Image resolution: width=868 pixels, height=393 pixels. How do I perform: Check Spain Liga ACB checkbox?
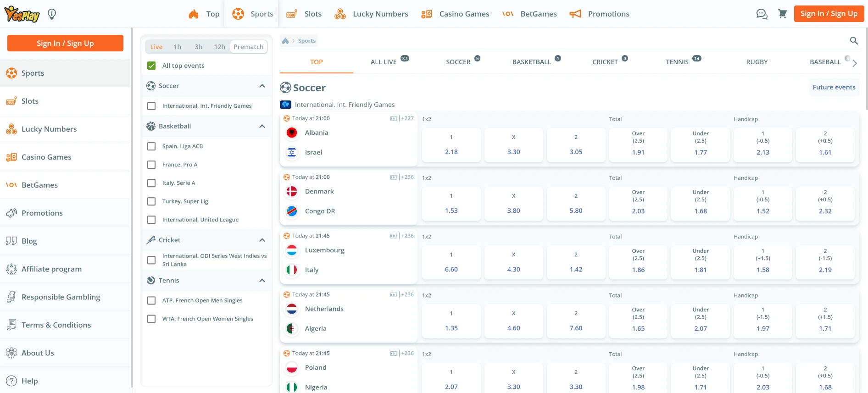(151, 146)
